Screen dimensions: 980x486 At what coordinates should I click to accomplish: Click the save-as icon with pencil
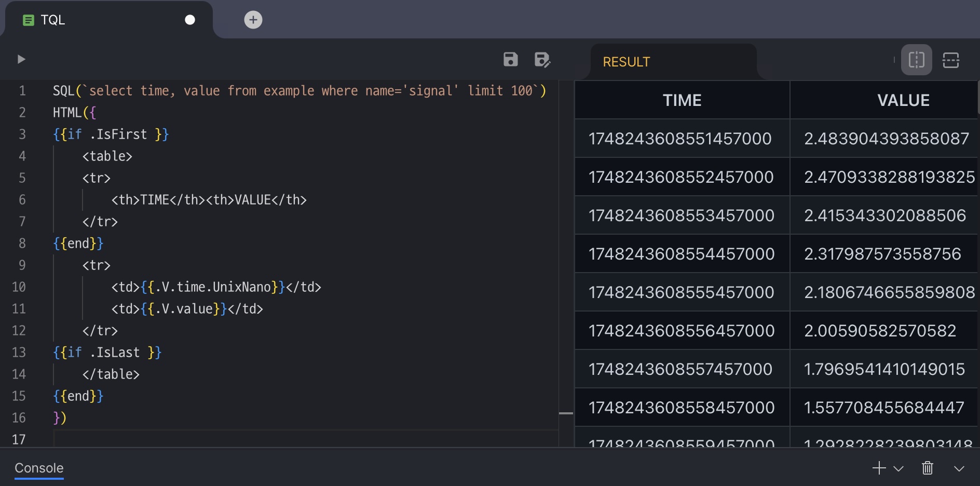click(x=542, y=60)
